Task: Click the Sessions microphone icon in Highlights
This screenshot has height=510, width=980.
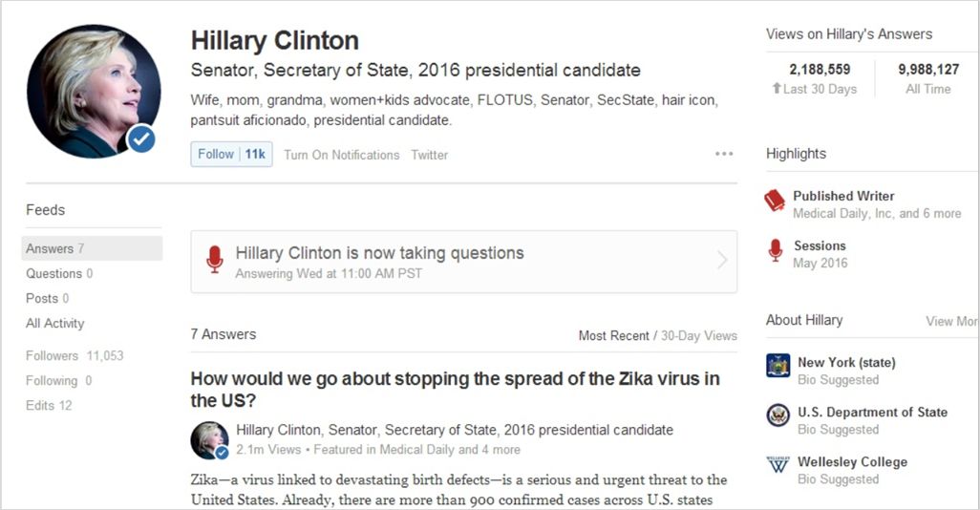Action: [x=775, y=250]
